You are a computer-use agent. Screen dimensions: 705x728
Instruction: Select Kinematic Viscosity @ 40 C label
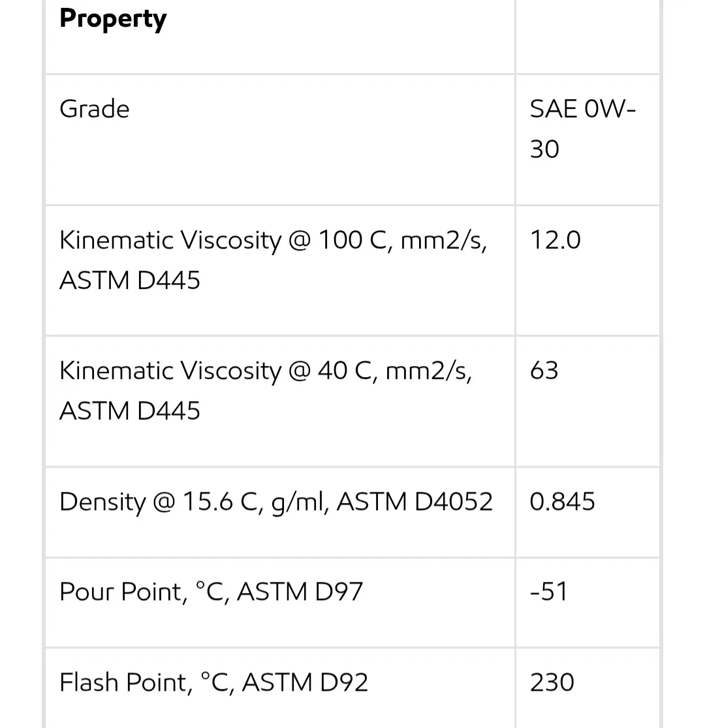(266, 391)
